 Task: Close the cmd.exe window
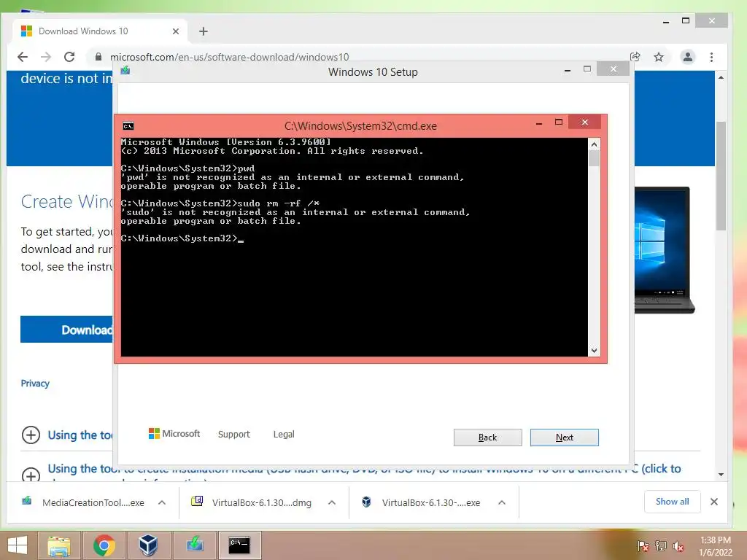[x=584, y=122]
